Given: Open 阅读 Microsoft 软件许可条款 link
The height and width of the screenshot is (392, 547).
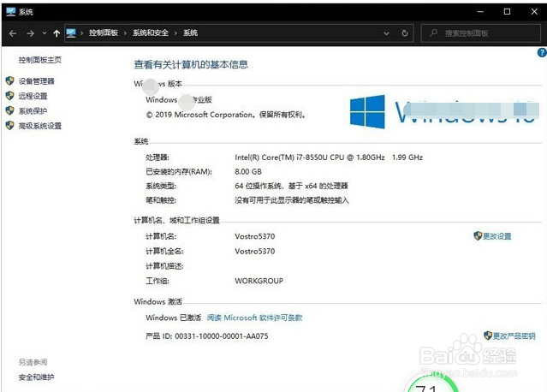Looking at the screenshot, I should 254,318.
